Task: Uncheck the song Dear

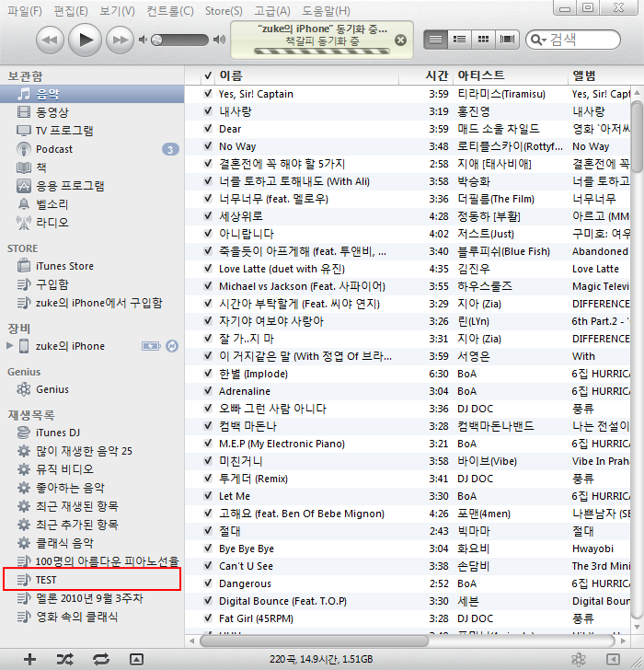Action: pos(208,129)
